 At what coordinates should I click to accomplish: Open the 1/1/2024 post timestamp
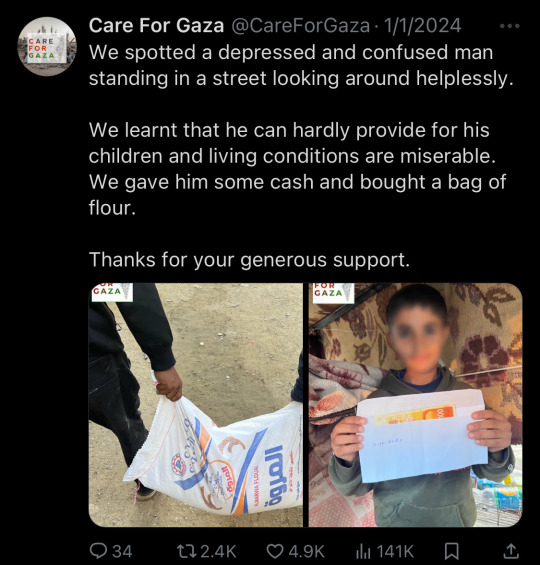pos(422,26)
